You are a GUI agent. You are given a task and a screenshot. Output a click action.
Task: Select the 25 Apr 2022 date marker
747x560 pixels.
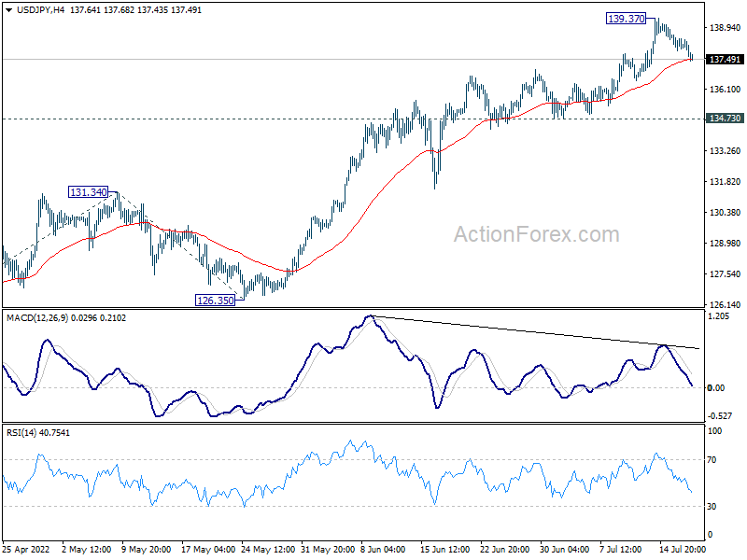(26, 550)
